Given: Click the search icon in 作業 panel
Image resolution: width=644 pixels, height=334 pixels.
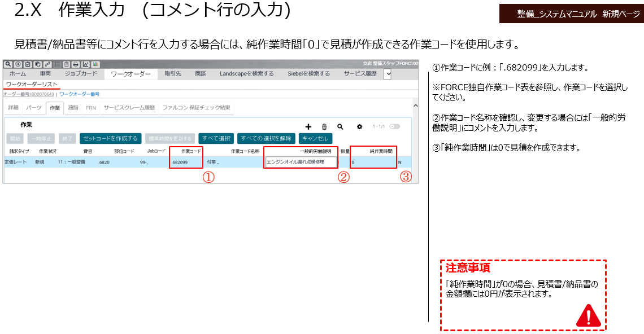Looking at the screenshot, I should point(340,127).
